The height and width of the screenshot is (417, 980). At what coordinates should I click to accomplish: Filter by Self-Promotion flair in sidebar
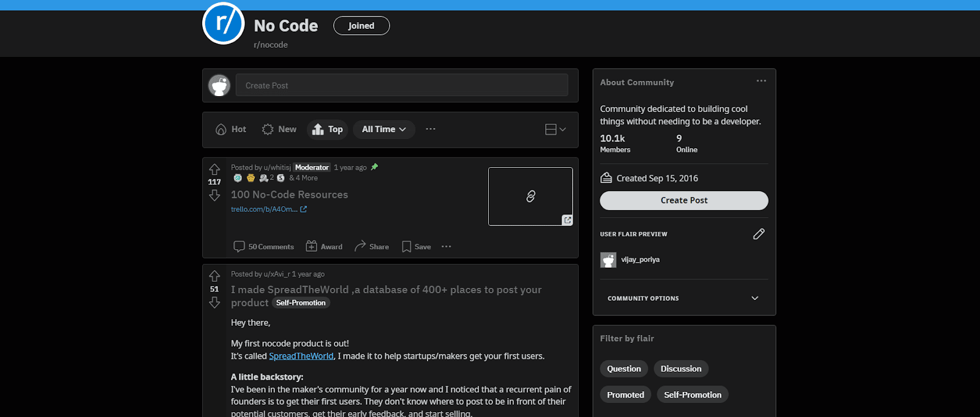(x=693, y=395)
